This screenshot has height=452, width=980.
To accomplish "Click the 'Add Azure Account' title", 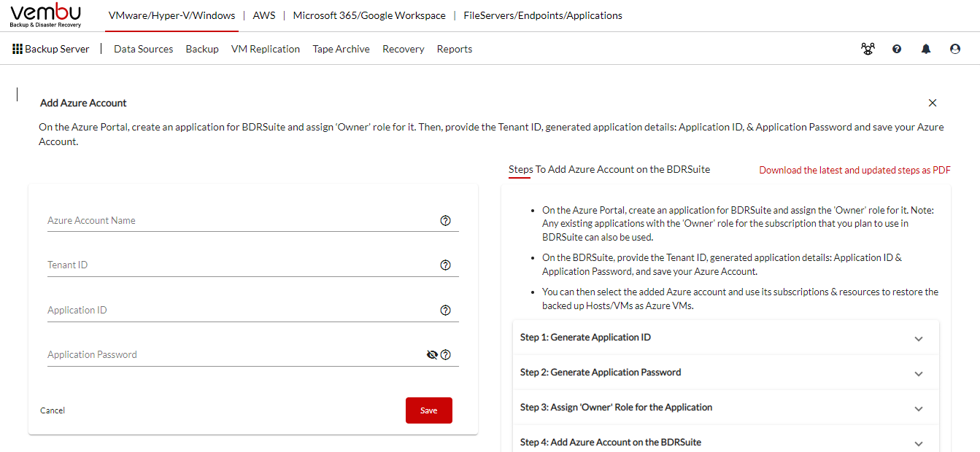I will point(83,103).
